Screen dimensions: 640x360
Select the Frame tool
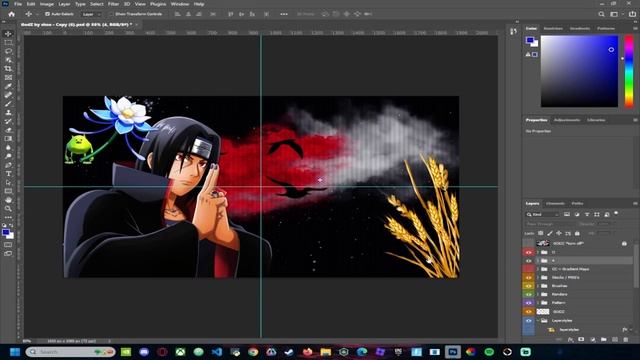(8, 78)
